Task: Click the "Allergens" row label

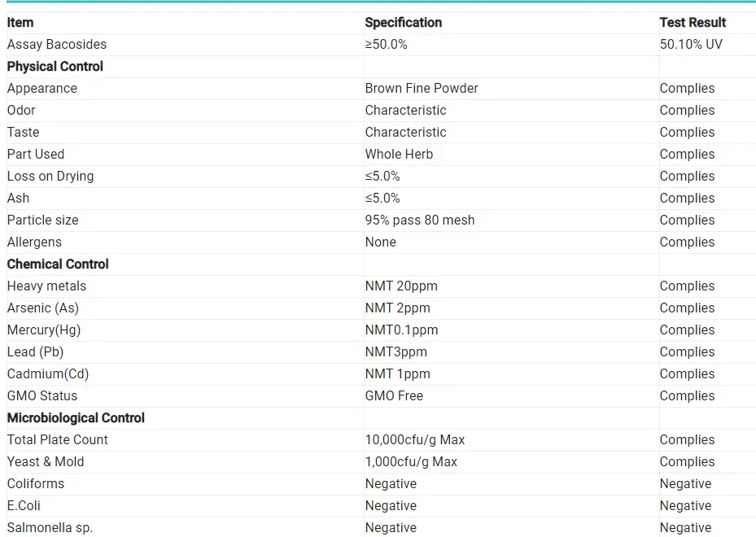Action: [x=34, y=242]
